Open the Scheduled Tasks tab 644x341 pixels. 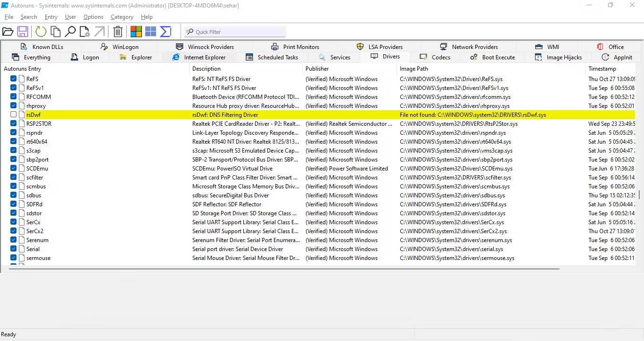pos(277,57)
